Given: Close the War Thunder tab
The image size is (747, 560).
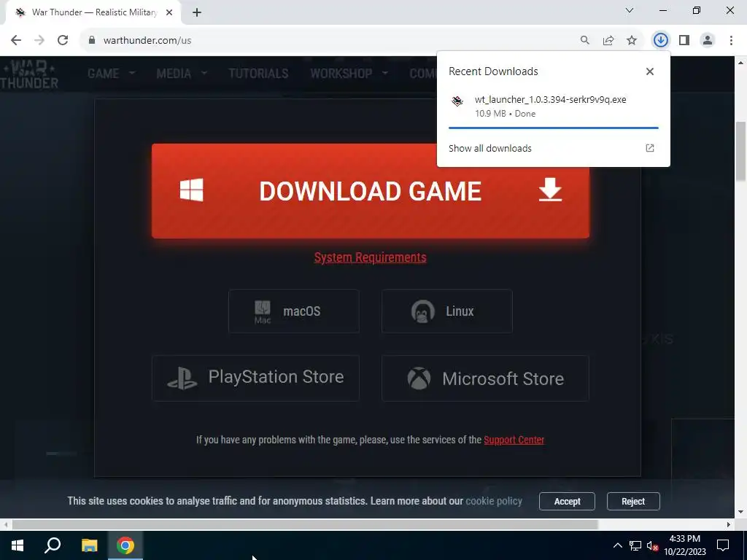Looking at the screenshot, I should (169, 12).
